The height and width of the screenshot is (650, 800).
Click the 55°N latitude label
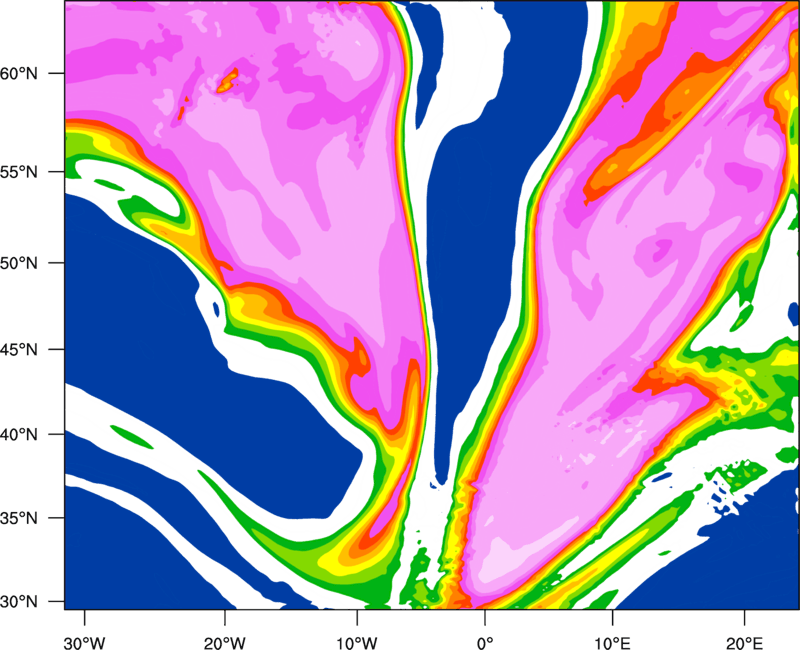(x=20, y=172)
